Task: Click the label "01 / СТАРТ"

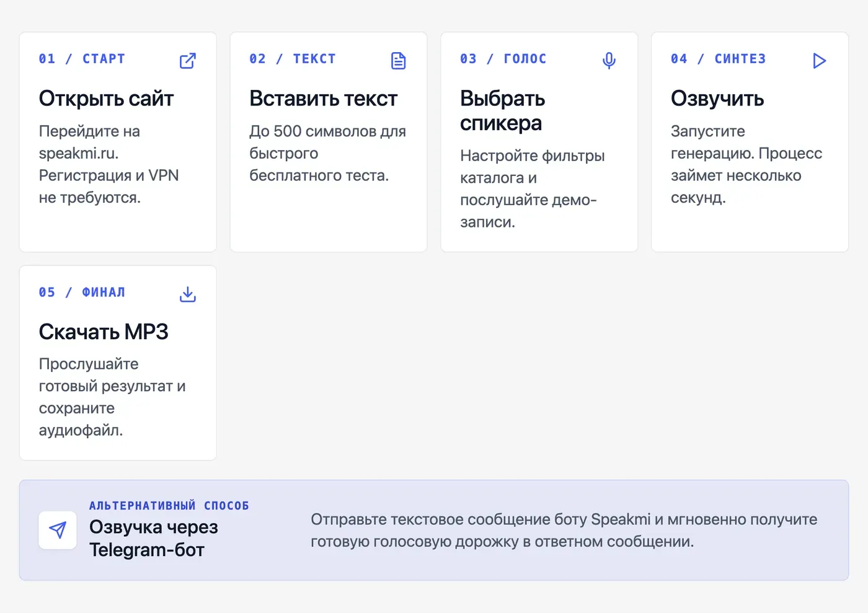Action: (82, 59)
